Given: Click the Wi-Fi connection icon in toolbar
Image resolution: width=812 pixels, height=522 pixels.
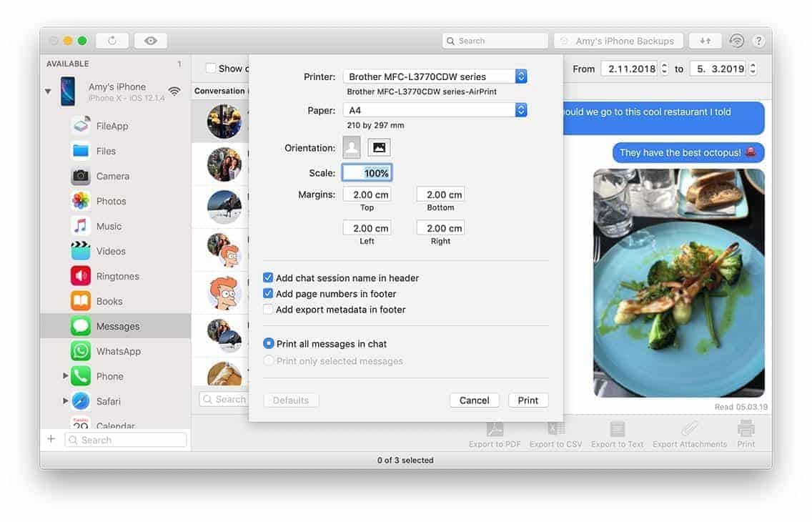Looking at the screenshot, I should [x=736, y=41].
